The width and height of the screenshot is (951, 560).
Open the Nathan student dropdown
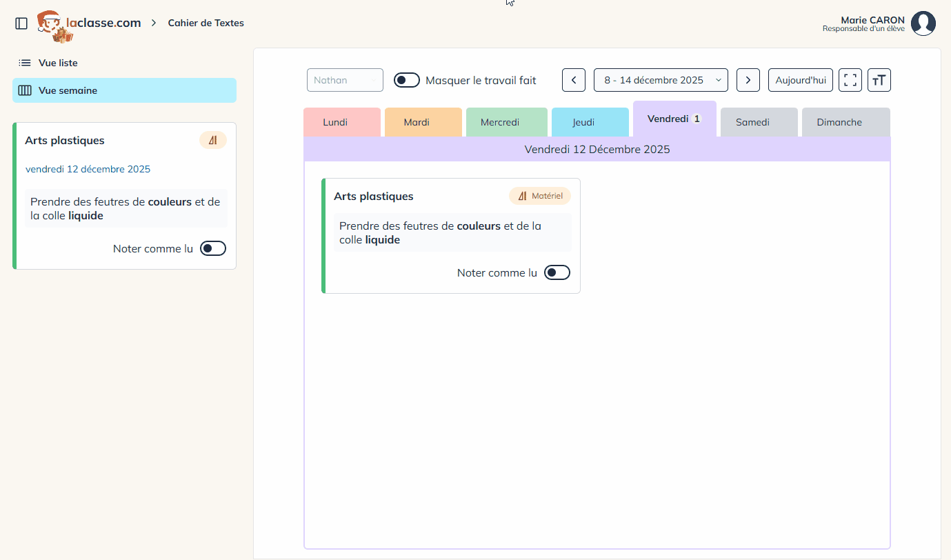click(x=345, y=80)
